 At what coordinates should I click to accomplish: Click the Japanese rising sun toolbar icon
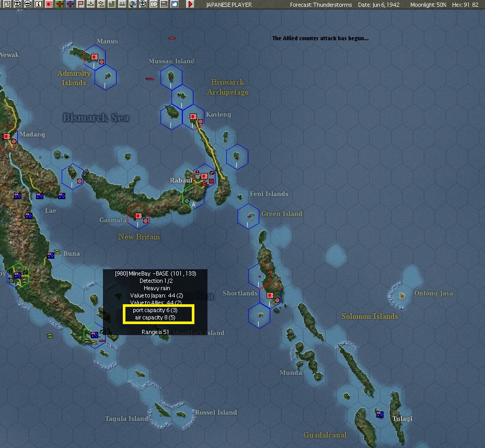(49, 4)
